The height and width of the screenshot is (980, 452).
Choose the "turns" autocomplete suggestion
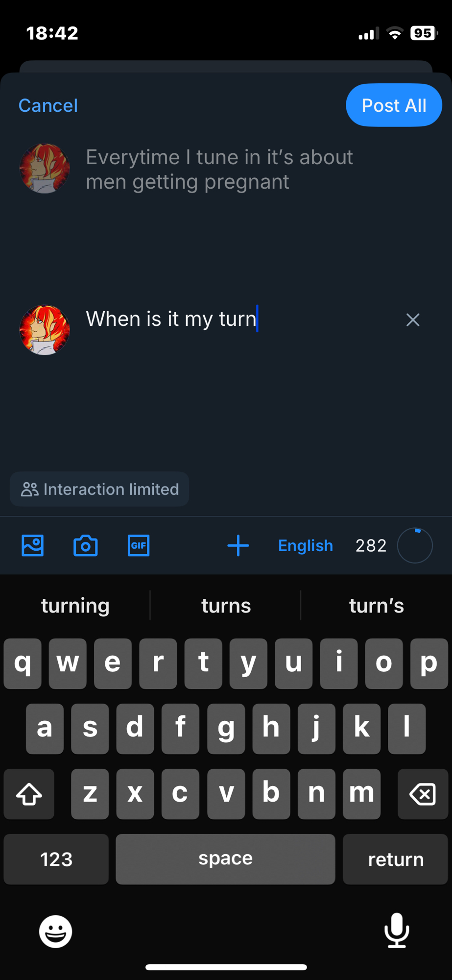pyautogui.click(x=226, y=606)
